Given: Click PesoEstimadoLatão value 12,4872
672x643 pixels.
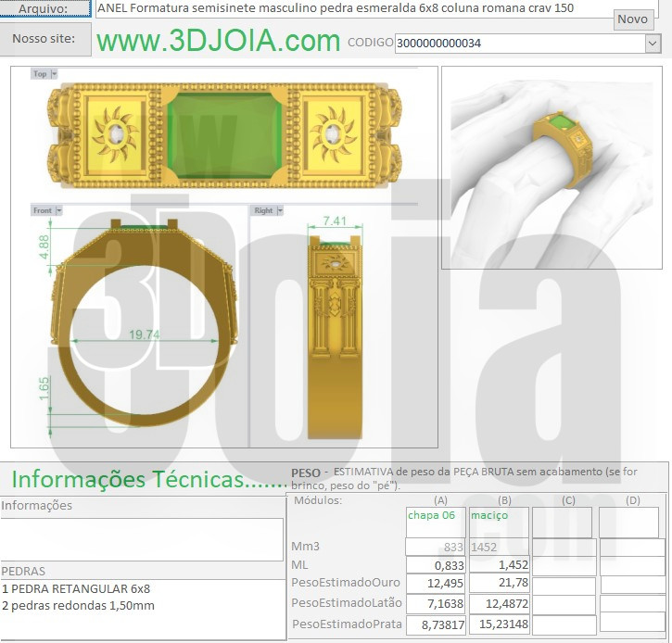Looking at the screenshot, I should coord(500,603).
